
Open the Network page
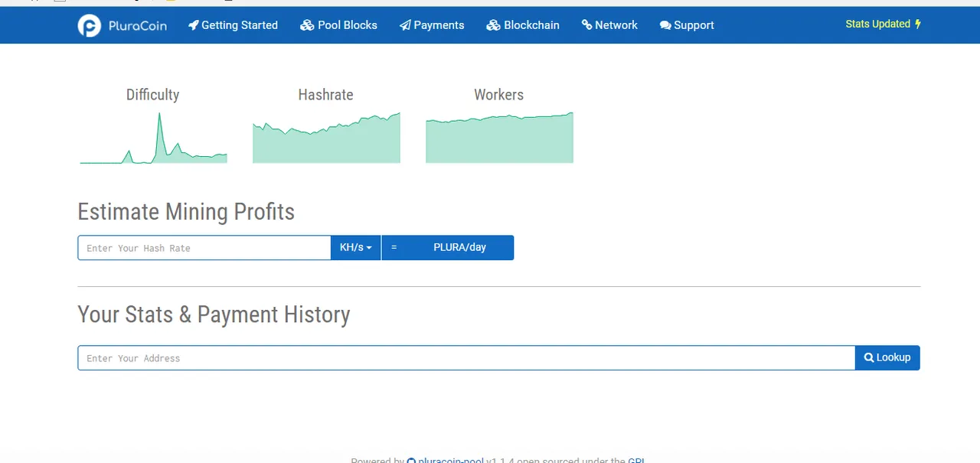pos(609,25)
